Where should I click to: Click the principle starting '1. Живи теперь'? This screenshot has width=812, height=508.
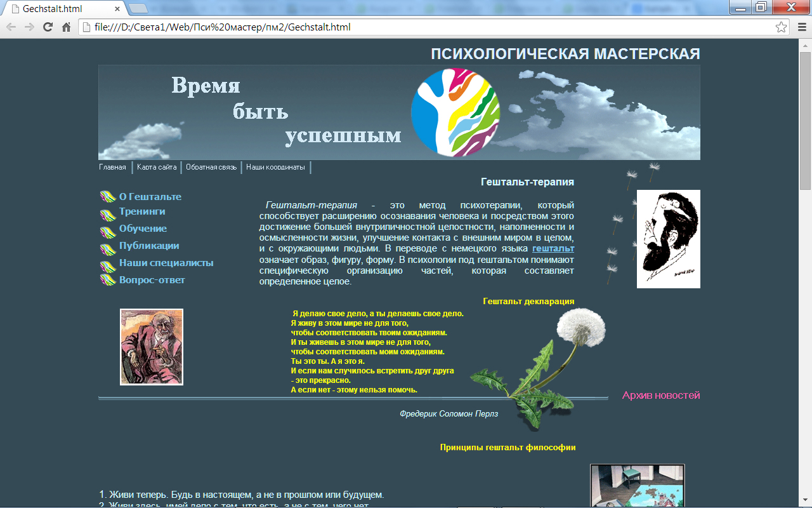tap(242, 495)
